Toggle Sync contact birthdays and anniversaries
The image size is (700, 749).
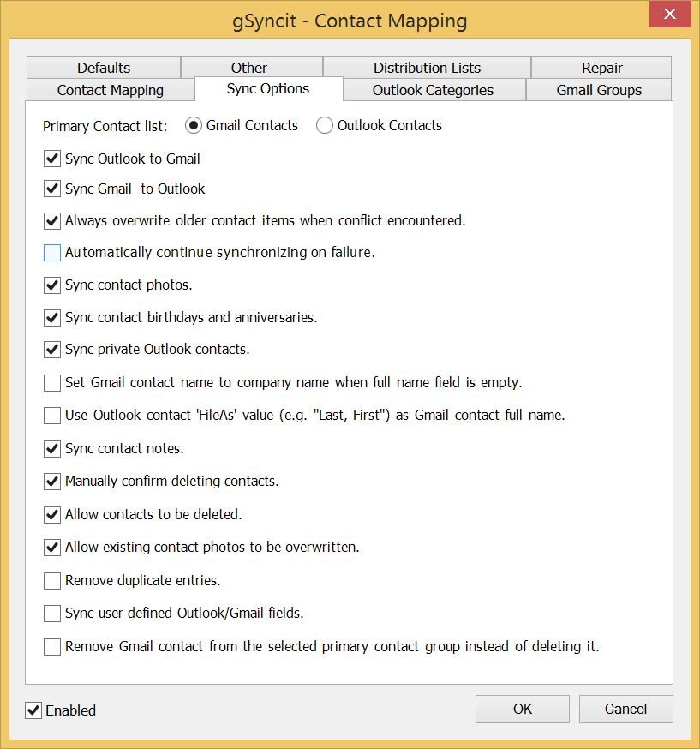point(52,318)
